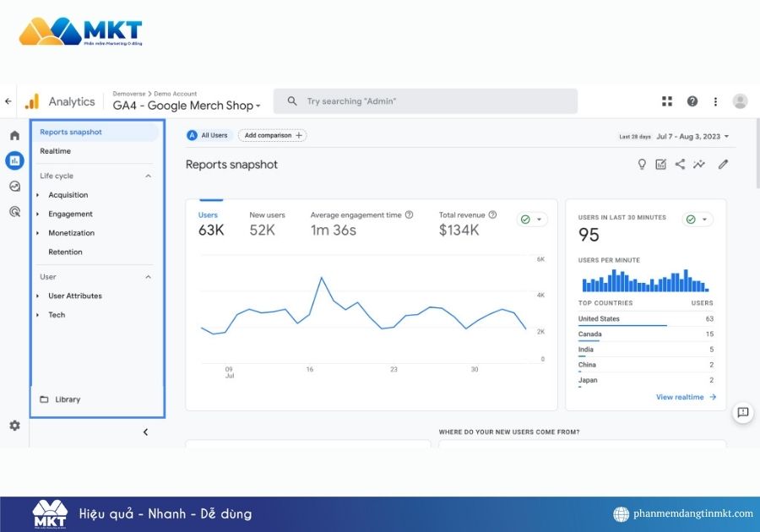760x532 pixels.
Task: Select Realtime in the reports menu
Action: point(56,151)
